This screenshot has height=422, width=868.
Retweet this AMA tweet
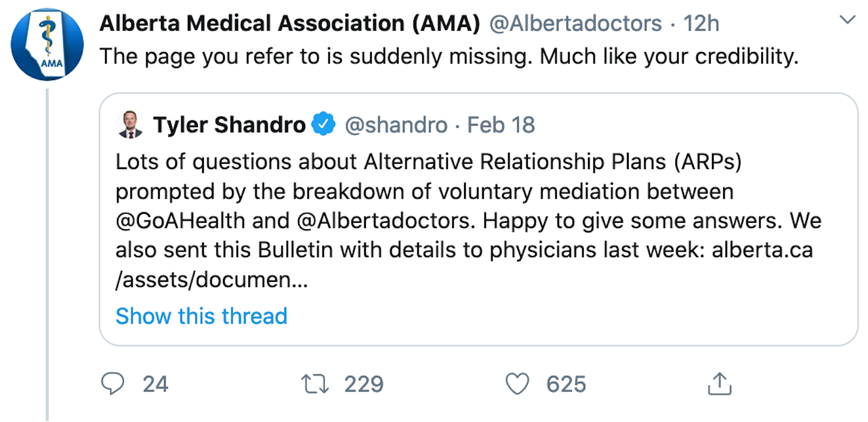tap(314, 384)
